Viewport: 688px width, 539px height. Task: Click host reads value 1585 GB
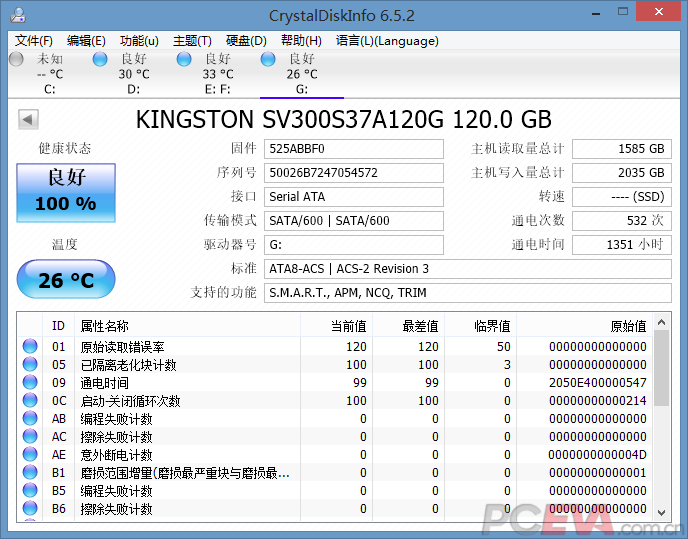622,149
